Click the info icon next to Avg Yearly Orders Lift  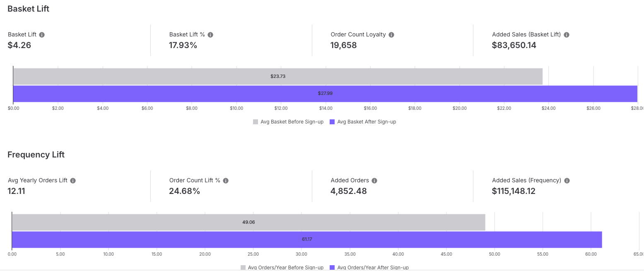coord(73,181)
